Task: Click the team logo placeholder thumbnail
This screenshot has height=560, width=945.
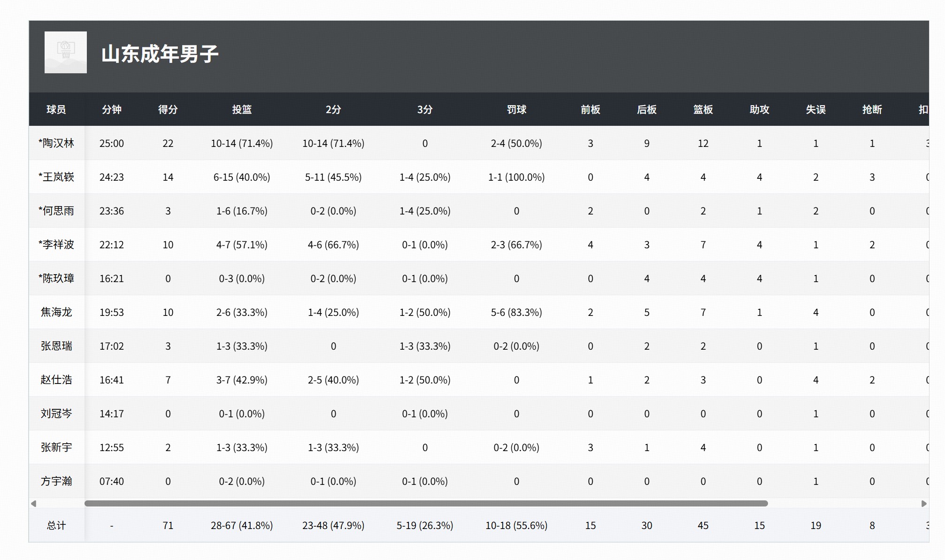Action: click(x=65, y=52)
